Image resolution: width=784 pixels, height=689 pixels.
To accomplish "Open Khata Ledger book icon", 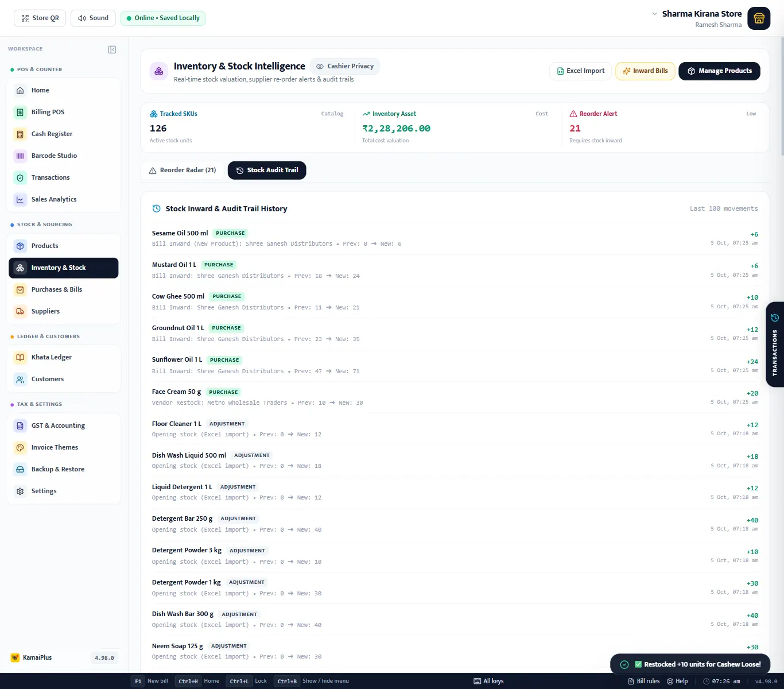I will [20, 357].
